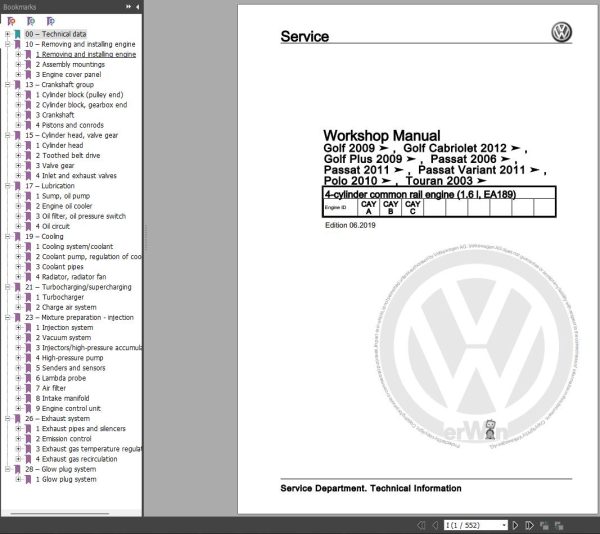Click the third bookmark tool icon with blue circle
The height and width of the screenshot is (534, 600).
51,21
